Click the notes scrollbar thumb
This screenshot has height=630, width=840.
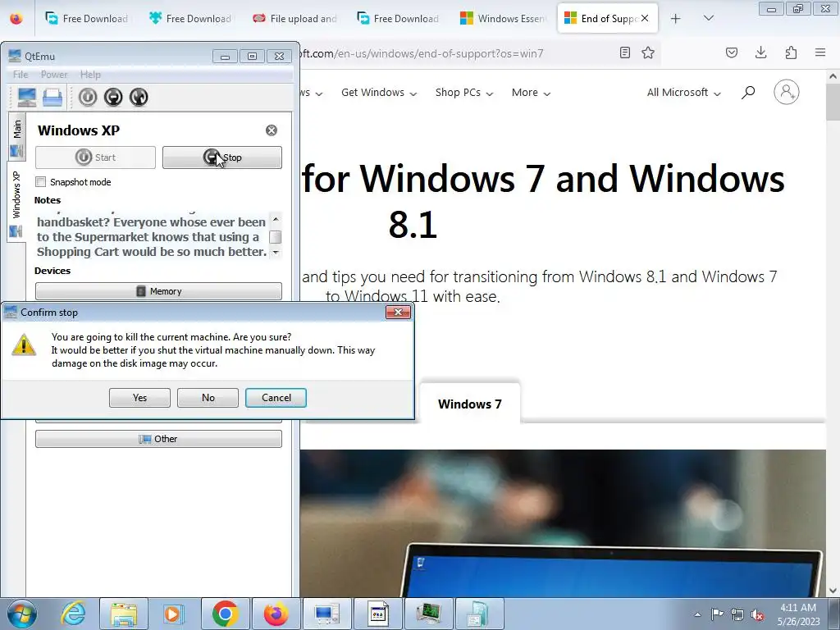point(276,237)
